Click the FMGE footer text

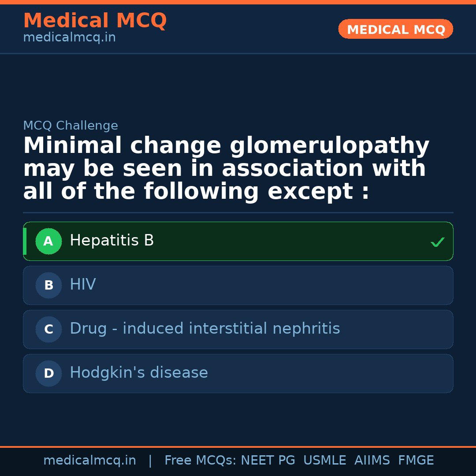416,461
